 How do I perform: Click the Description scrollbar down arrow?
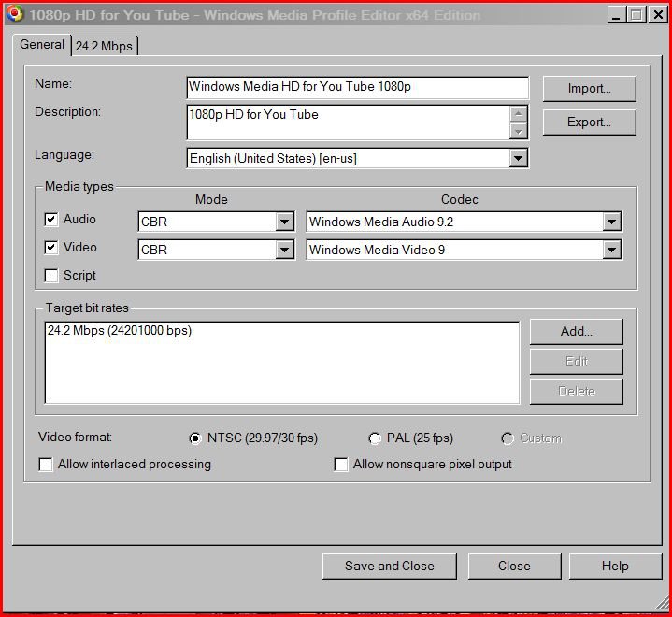pos(518,131)
